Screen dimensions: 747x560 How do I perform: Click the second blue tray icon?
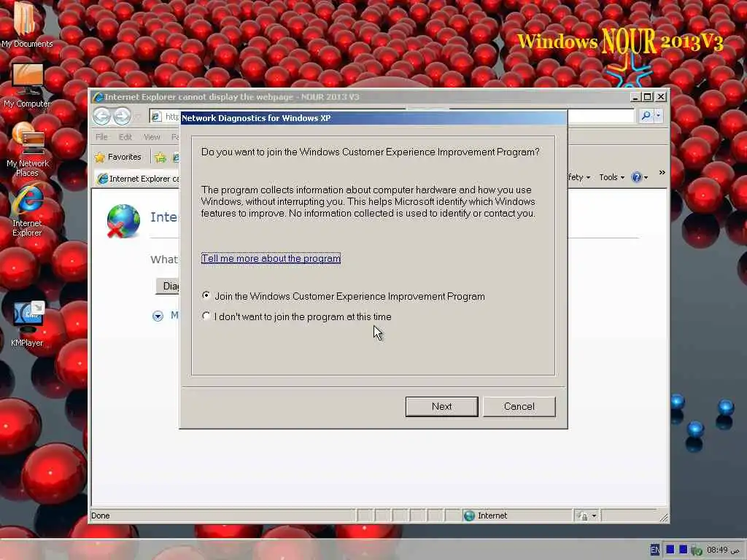point(683,550)
